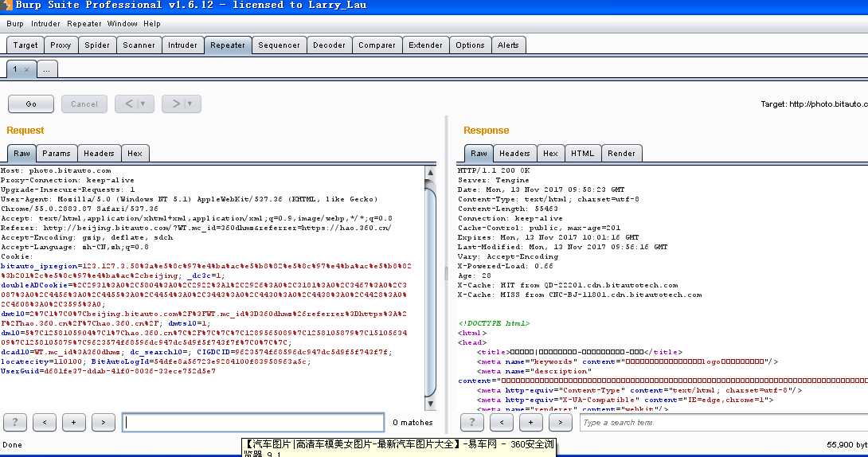This screenshot has height=457, width=868.
Task: Open the Help menu
Action: click(151, 24)
